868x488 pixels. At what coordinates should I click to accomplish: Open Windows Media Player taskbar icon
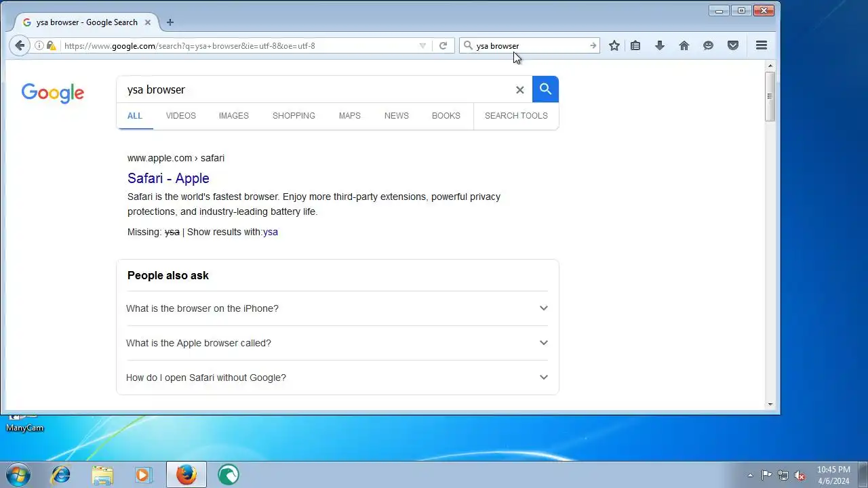coord(143,474)
